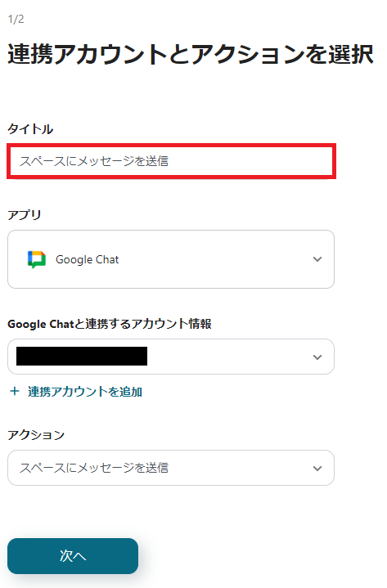Click the chevron arrow in アクション selector
The width and height of the screenshot is (387, 588).
coord(317,468)
